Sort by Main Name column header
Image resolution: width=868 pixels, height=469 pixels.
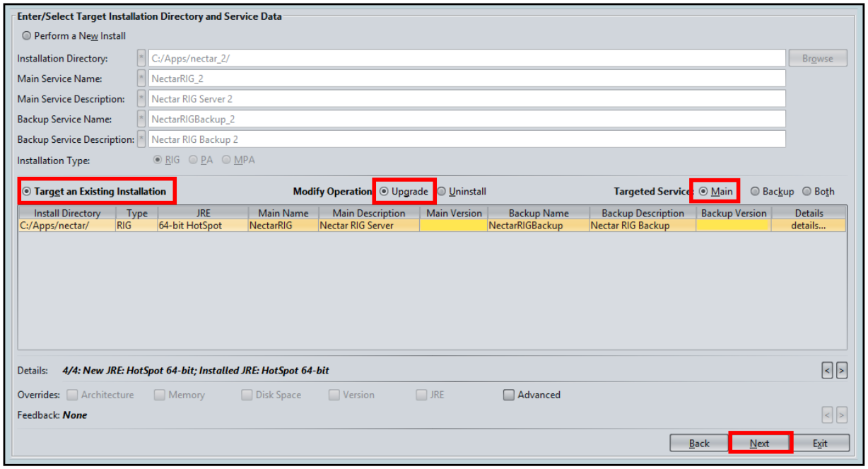point(283,213)
